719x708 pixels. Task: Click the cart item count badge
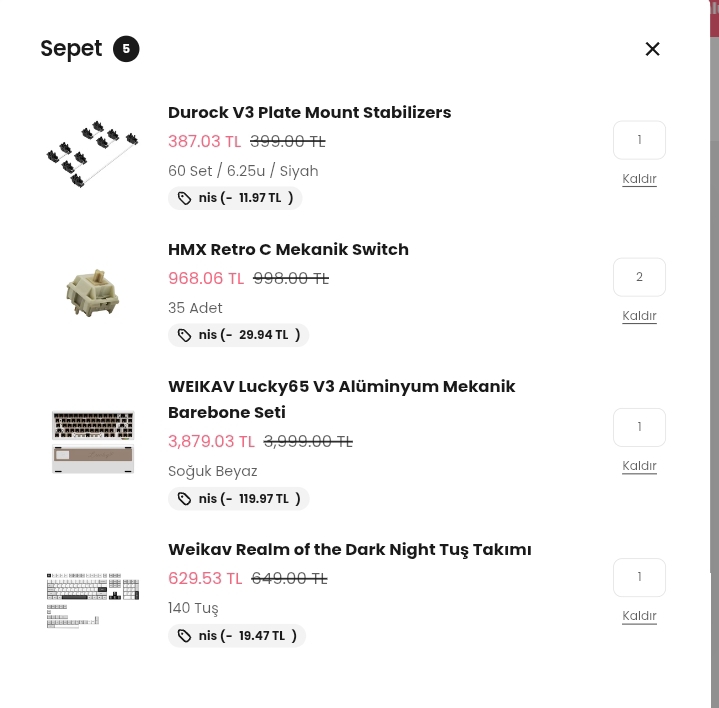[126, 49]
